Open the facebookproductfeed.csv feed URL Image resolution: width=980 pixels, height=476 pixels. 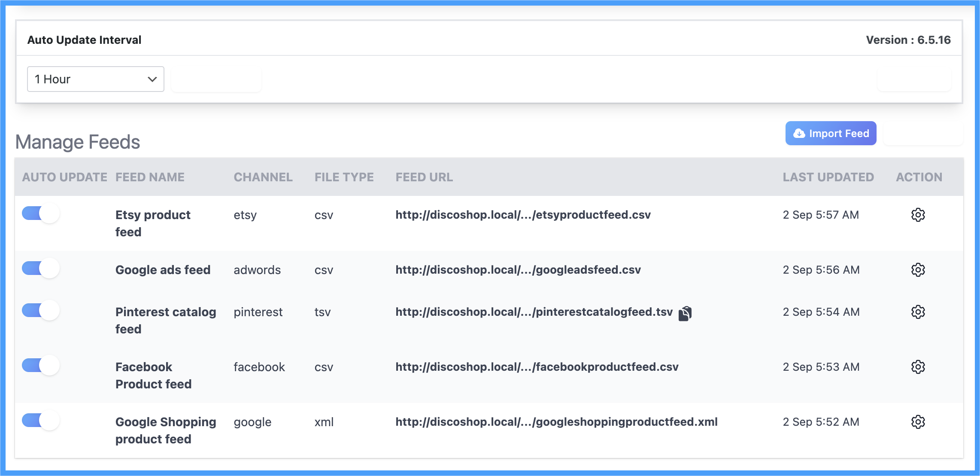click(x=537, y=367)
